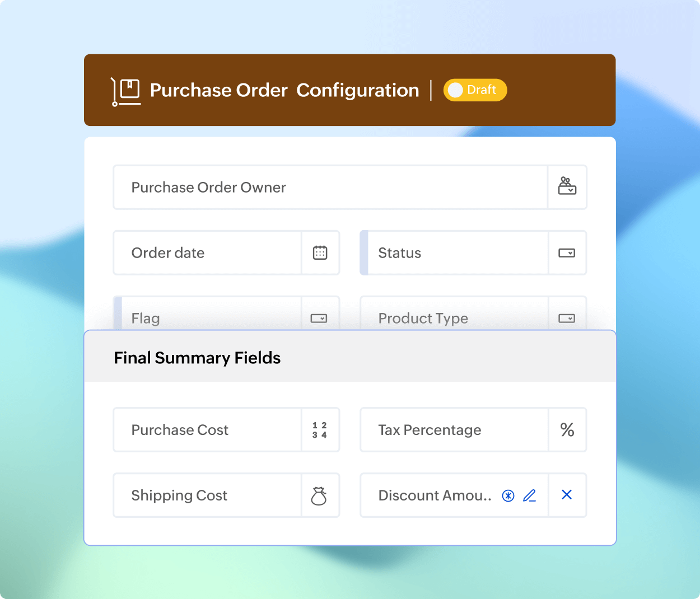700x599 pixels.
Task: Toggle the Draft status switch
Action: tap(455, 90)
